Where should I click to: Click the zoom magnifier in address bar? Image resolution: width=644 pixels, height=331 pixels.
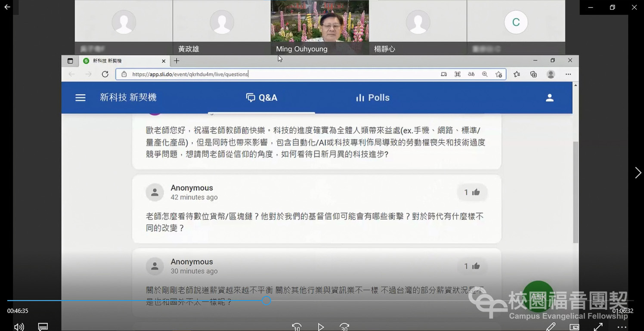(x=485, y=74)
